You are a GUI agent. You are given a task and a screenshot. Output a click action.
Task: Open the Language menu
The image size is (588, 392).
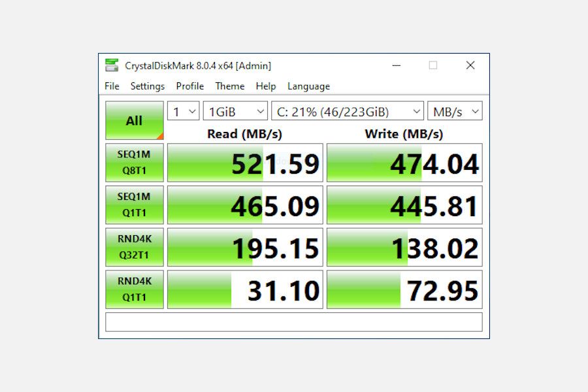[x=308, y=86]
